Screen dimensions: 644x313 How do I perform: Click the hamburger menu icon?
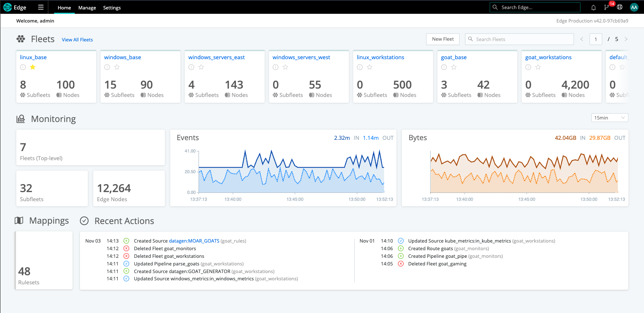click(41, 7)
